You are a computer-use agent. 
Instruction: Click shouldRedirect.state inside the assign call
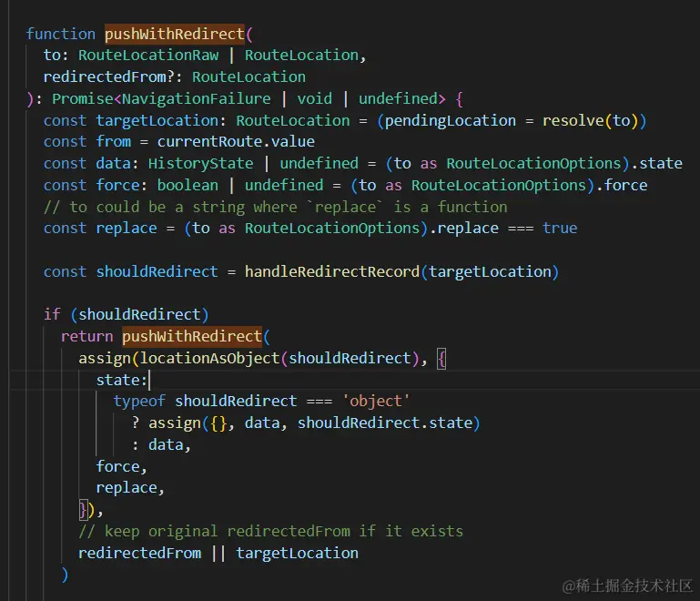385,423
